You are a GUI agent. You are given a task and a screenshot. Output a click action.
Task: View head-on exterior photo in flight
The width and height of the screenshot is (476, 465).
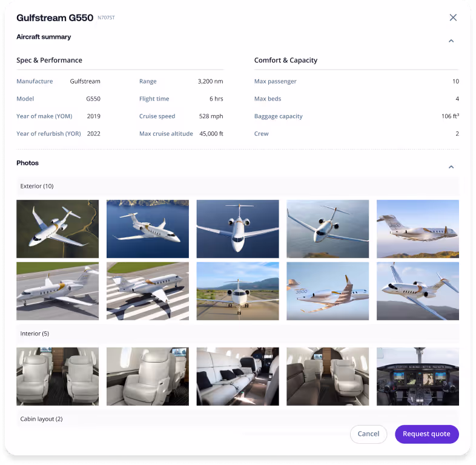coord(237,229)
